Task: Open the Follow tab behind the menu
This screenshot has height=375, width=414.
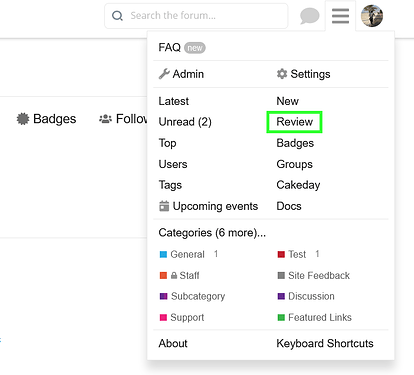Action: tap(123, 119)
